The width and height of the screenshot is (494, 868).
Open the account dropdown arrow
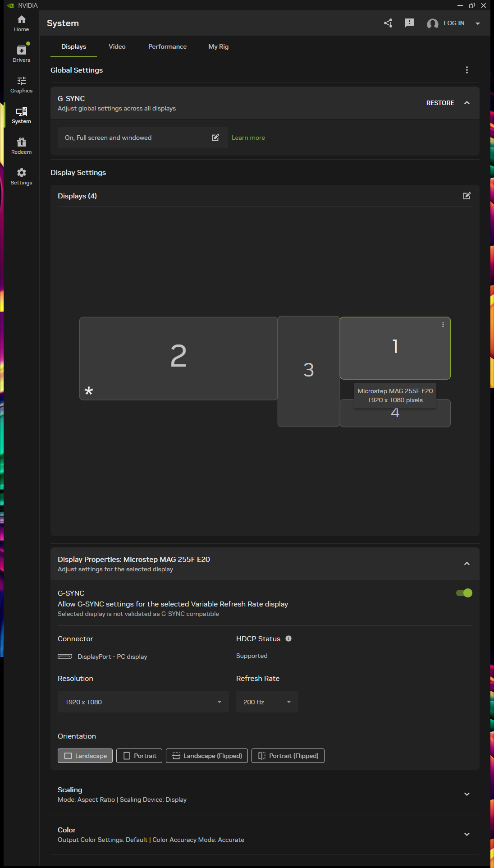click(478, 23)
